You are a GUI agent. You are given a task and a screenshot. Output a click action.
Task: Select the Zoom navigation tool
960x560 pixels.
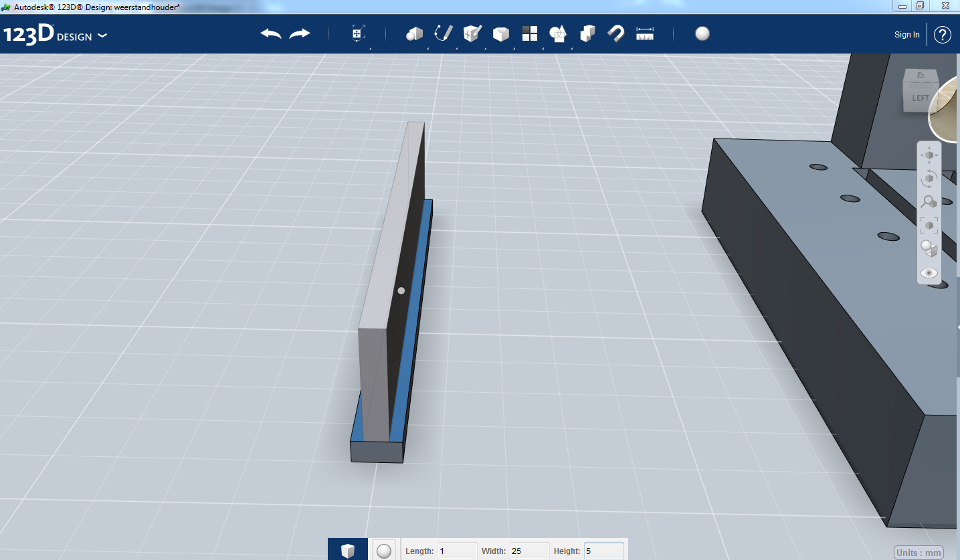929,201
